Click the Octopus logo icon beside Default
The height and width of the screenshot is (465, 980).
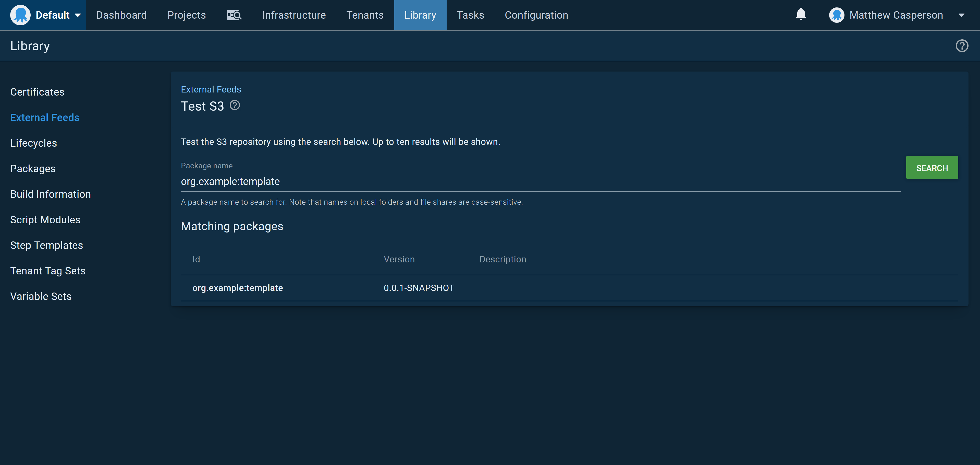[x=20, y=15]
